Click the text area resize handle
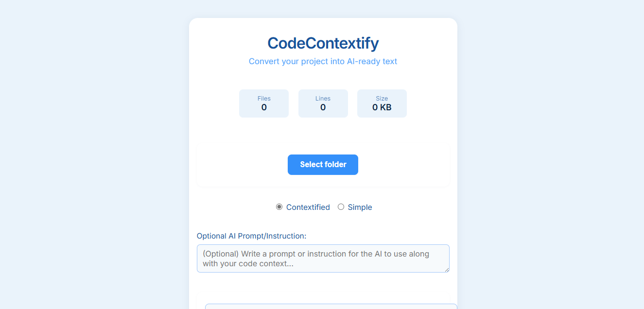The image size is (644, 309). pos(447,270)
